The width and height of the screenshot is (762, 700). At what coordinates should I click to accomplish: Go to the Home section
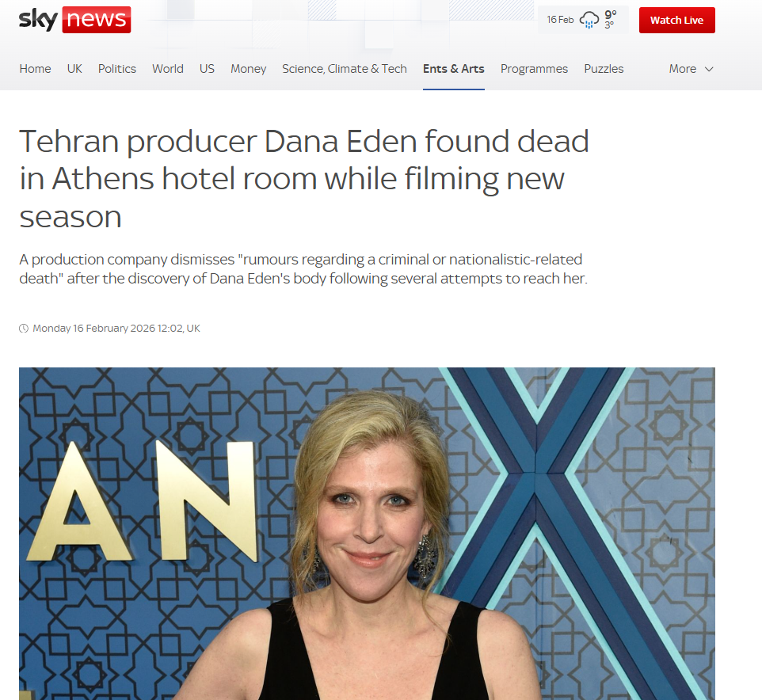pyautogui.click(x=35, y=69)
